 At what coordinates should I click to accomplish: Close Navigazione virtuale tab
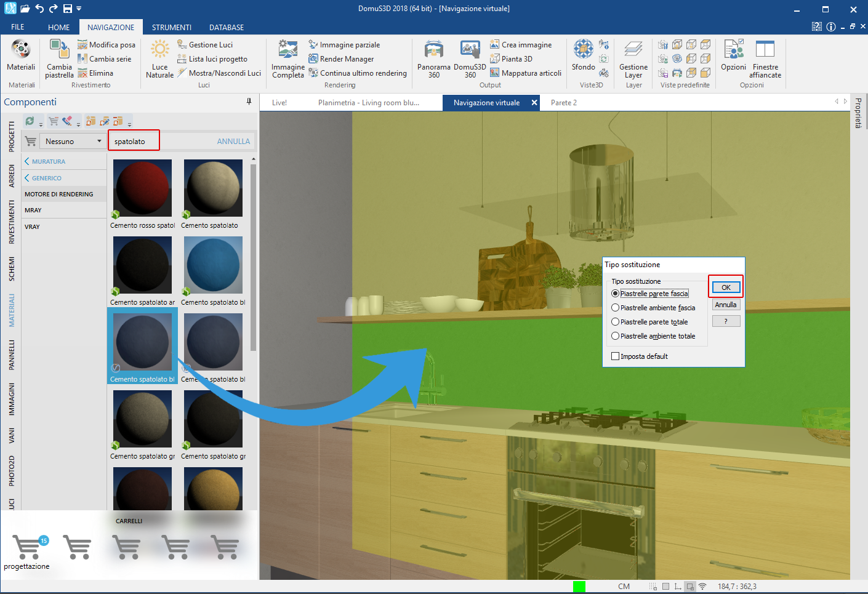tap(534, 103)
